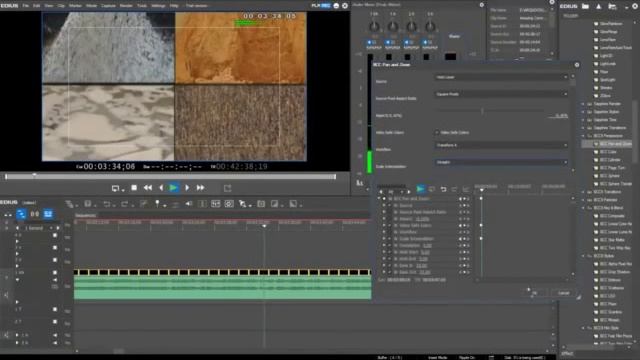
Task: Click the keyframe timeline playhead marker
Action: click(x=482, y=190)
